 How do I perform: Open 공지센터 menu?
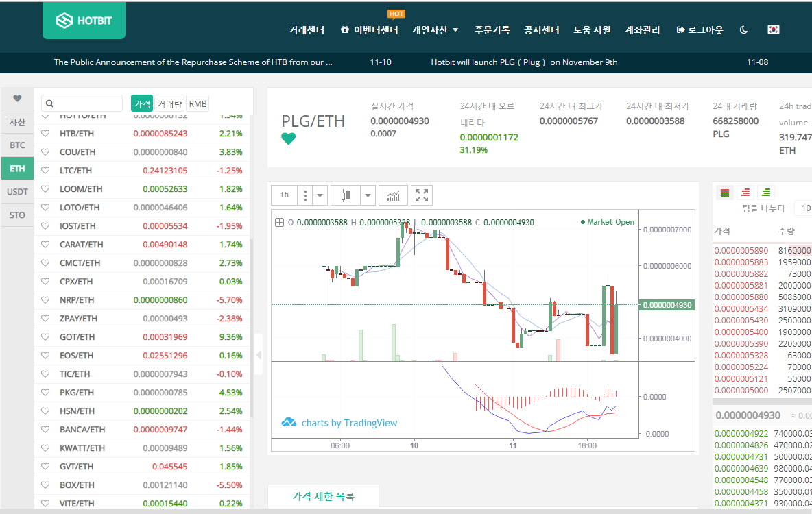pyautogui.click(x=541, y=30)
